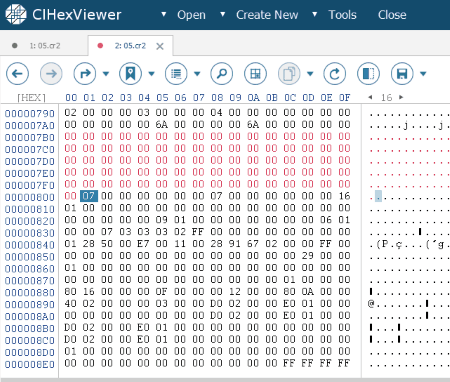
Task: Click the @ character in text pane
Action: pyautogui.click(x=371, y=304)
